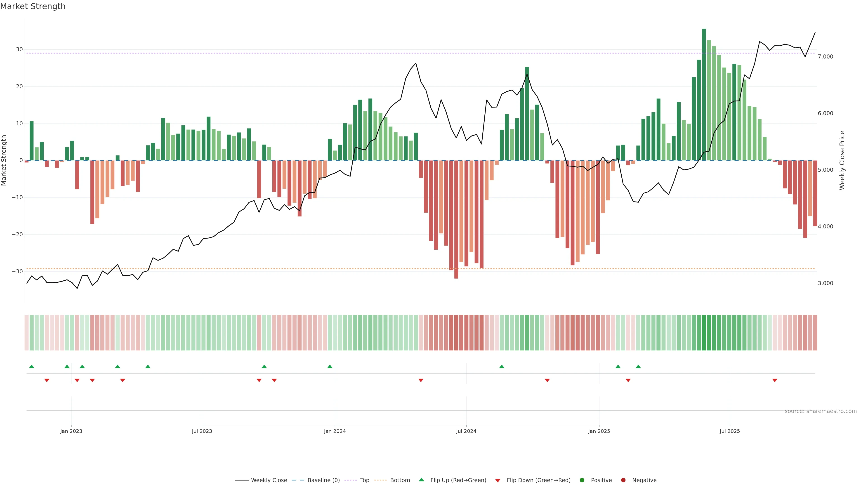Click the Jul 2024 x-axis label

click(x=466, y=431)
